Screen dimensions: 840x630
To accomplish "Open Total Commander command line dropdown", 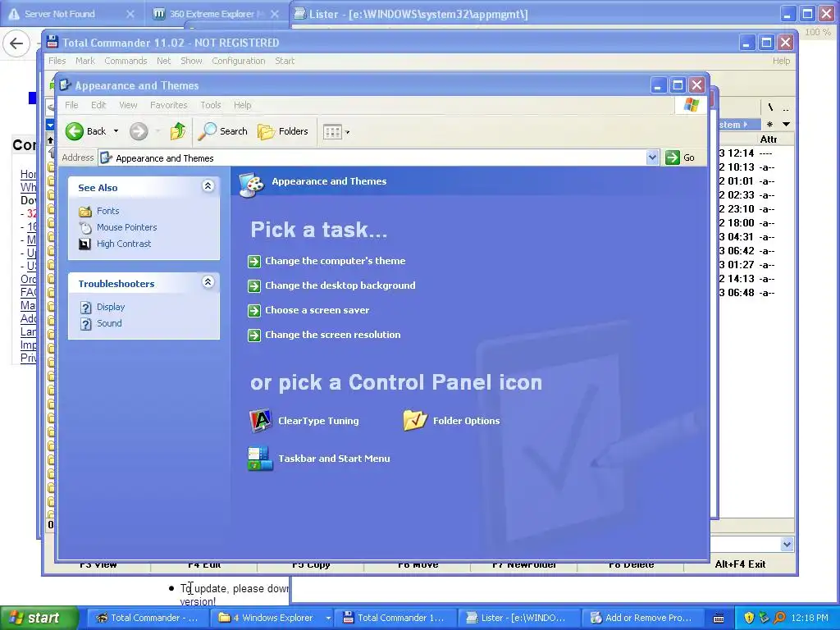I will coord(787,545).
